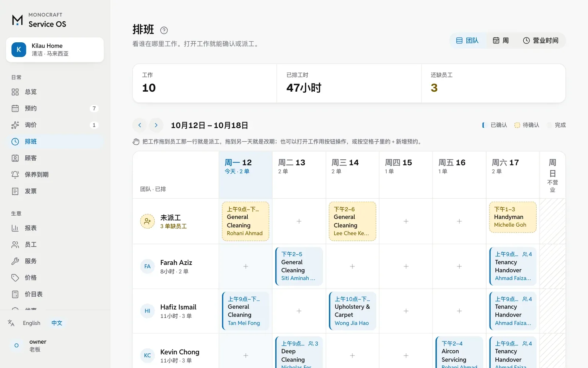Image resolution: width=588 pixels, height=368 pixels.
Task: Go to next week
Action: tap(156, 125)
